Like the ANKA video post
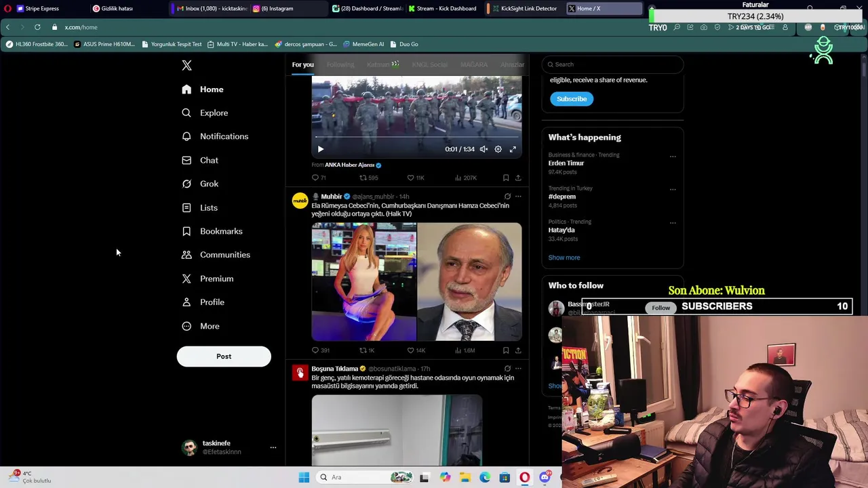Image resolution: width=868 pixels, height=488 pixels. point(416,178)
